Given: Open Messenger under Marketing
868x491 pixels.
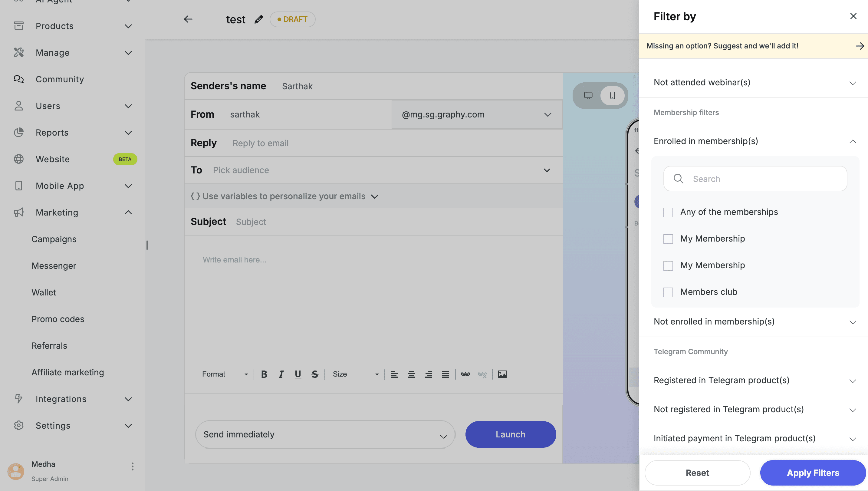Looking at the screenshot, I should (54, 266).
